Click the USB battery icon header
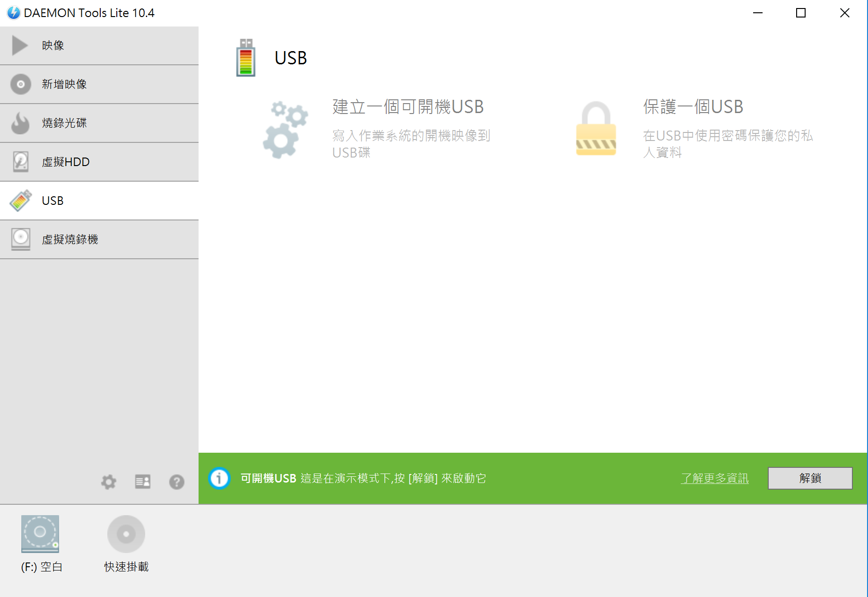Screen dimensions: 868x597 tap(245, 58)
